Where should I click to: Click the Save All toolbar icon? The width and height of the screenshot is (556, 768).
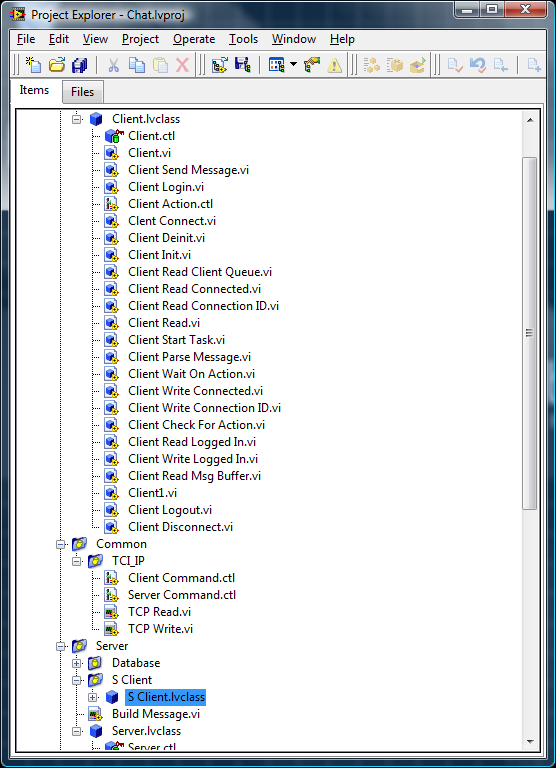coord(79,65)
